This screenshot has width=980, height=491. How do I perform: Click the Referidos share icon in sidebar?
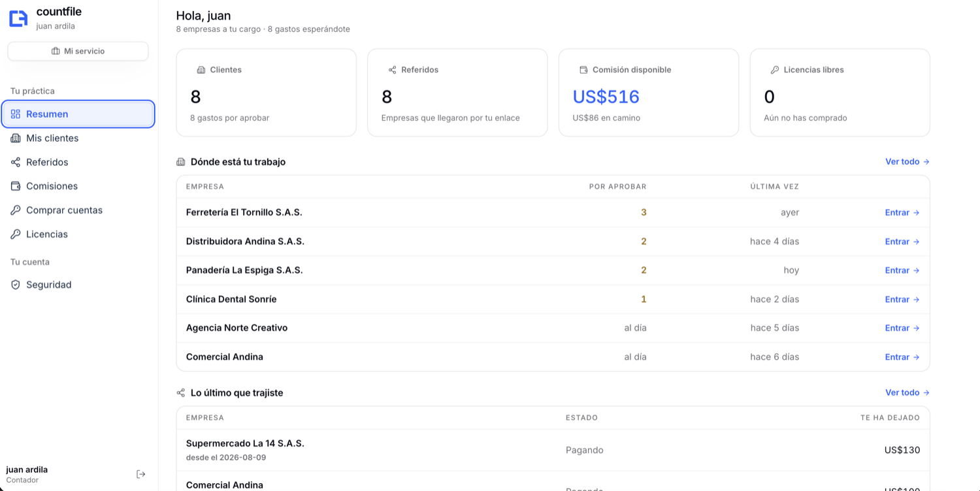tap(16, 163)
